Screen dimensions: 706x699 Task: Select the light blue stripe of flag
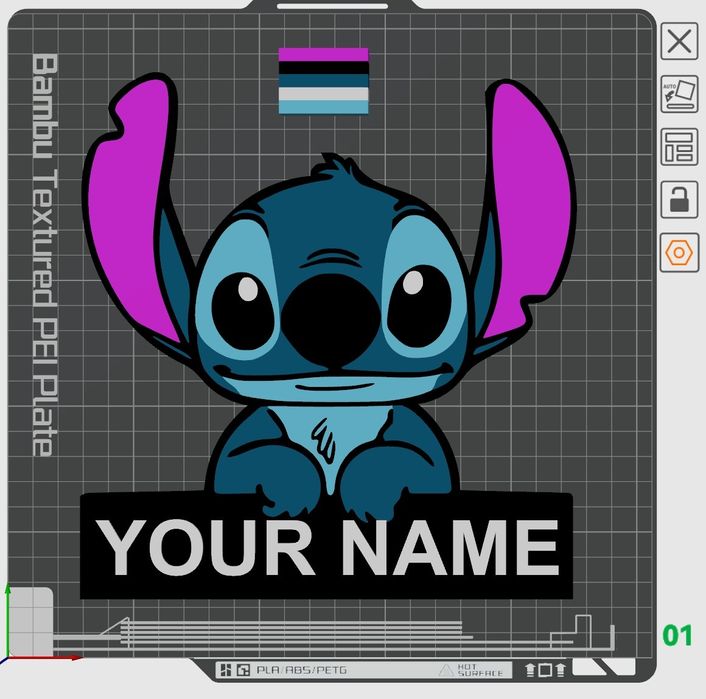[x=323, y=107]
